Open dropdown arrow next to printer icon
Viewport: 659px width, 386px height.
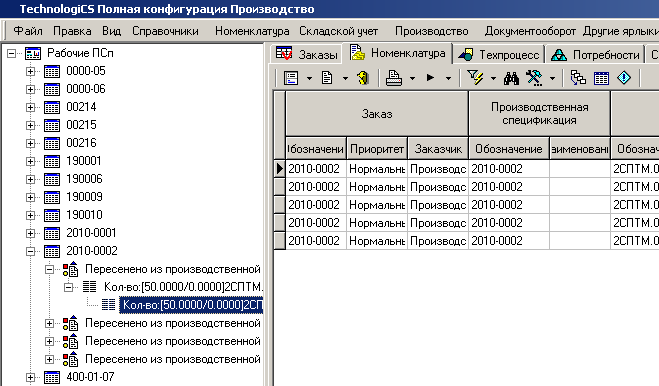(412, 78)
